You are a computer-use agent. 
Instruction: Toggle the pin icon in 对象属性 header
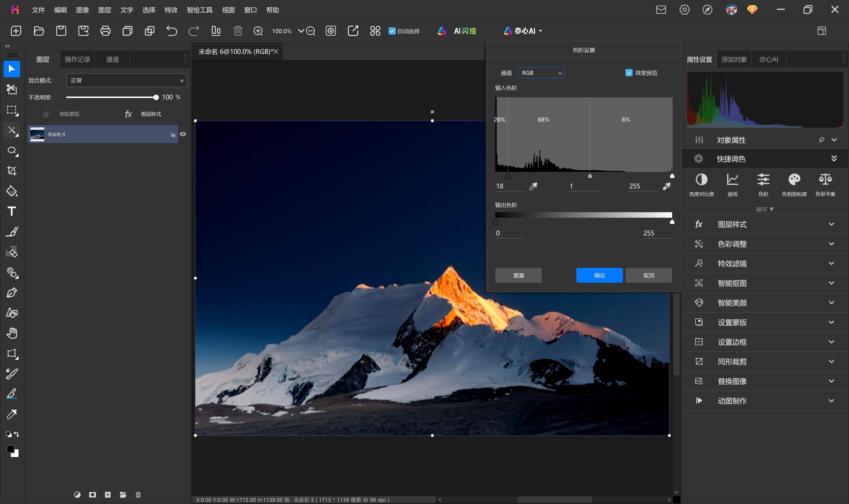point(821,140)
